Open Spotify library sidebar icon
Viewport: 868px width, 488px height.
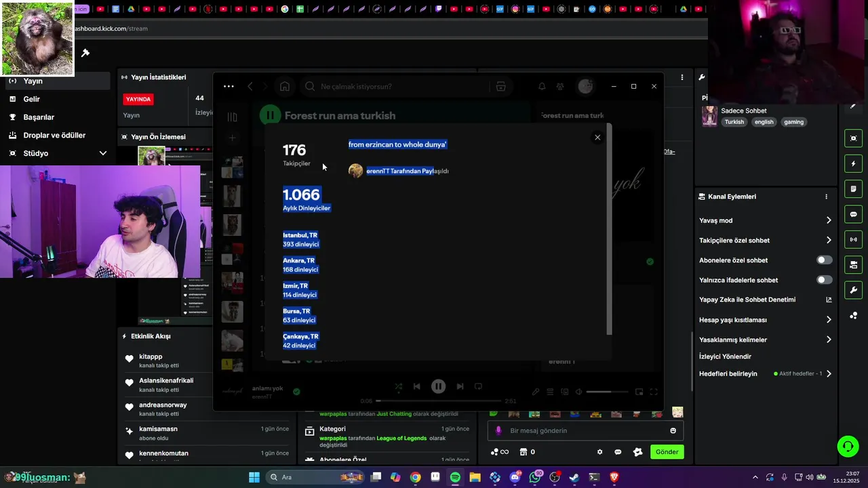233,117
